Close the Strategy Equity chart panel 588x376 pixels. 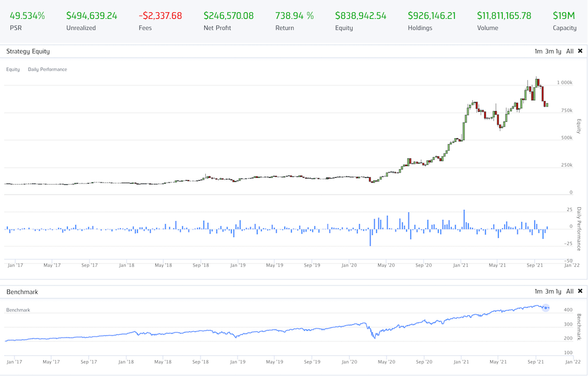click(x=580, y=51)
